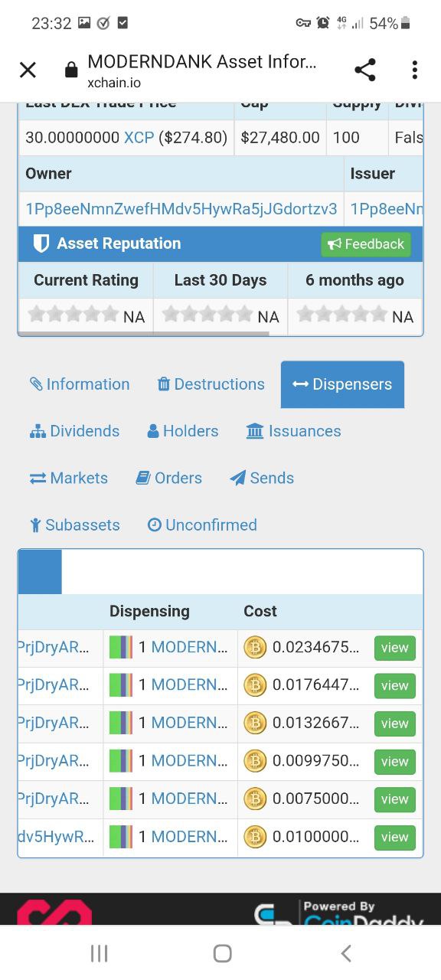Rate using Current Rating stars
The image size is (441, 980).
coord(73,315)
